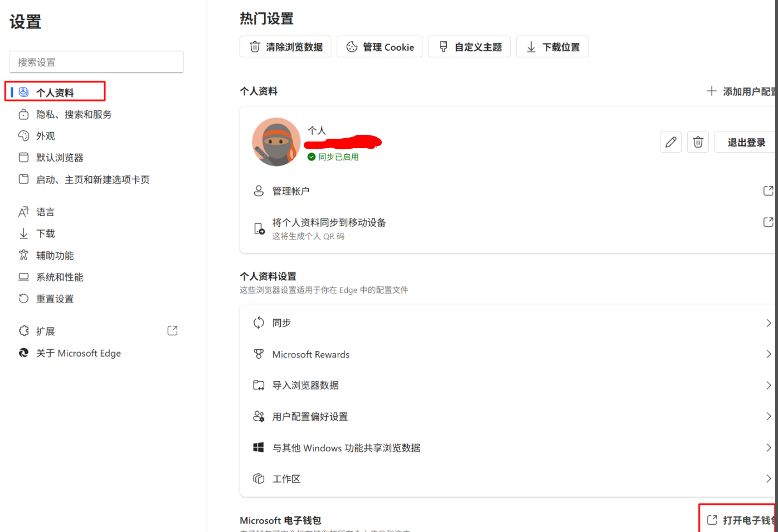
Task: Click the 打开电子钱包 button
Action: 740,520
